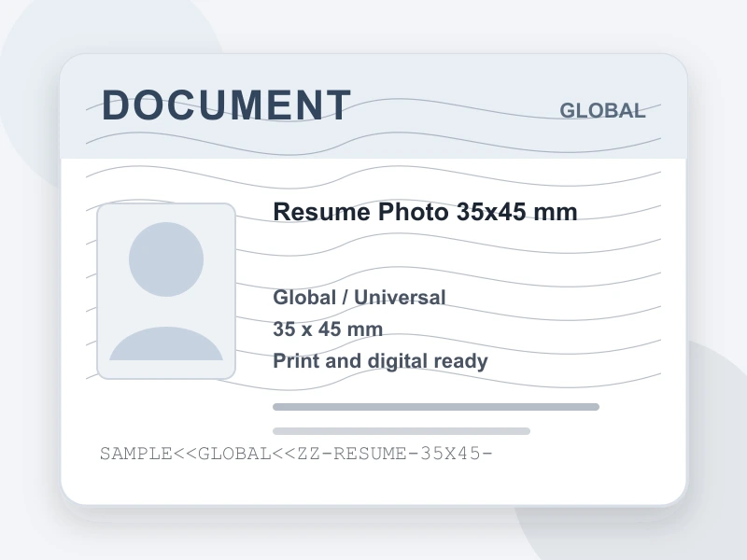
Task: Click the 'Global / Universal' line
Action: [x=359, y=297]
